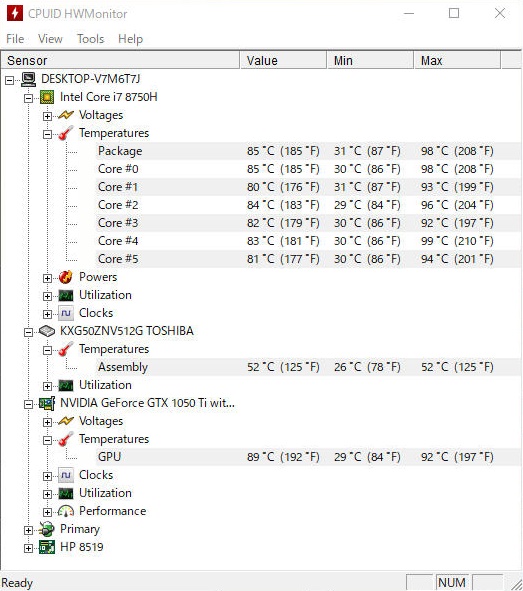
Task: Click the gauge icon beside Performance
Action: click(x=66, y=511)
